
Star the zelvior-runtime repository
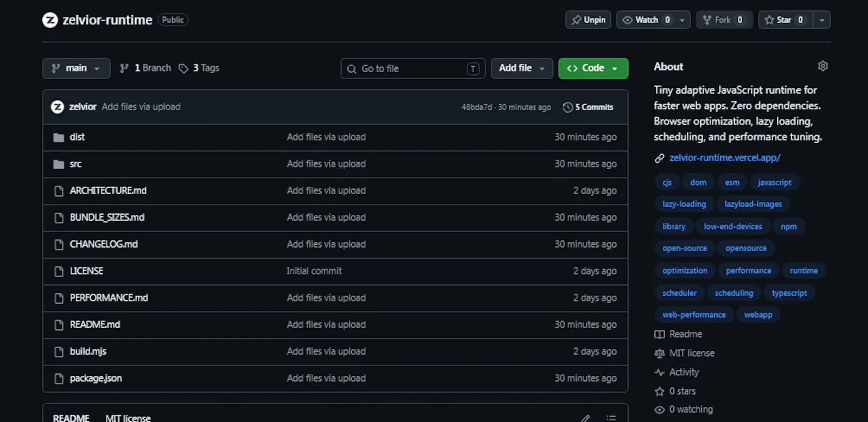point(785,20)
